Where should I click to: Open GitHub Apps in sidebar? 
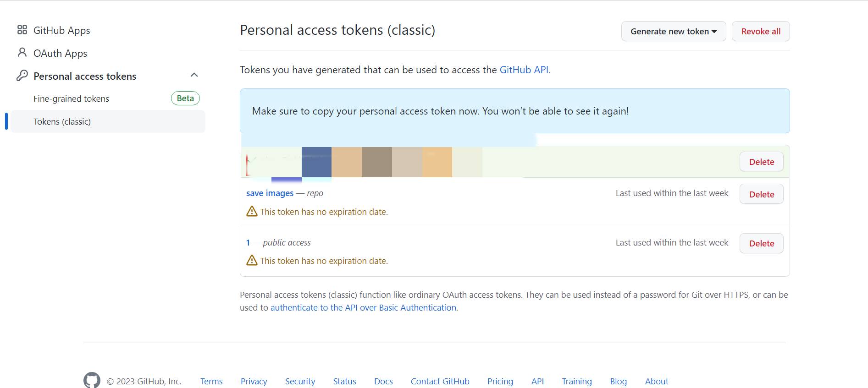(x=61, y=30)
